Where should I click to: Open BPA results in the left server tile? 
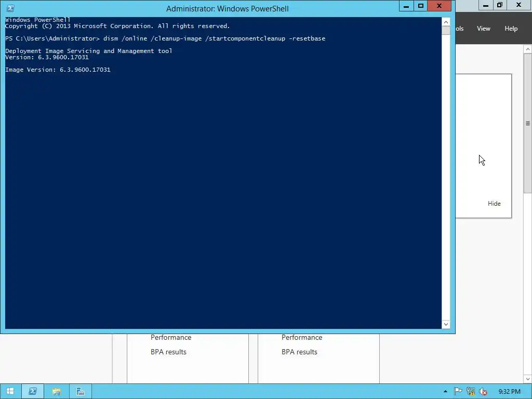(169, 352)
